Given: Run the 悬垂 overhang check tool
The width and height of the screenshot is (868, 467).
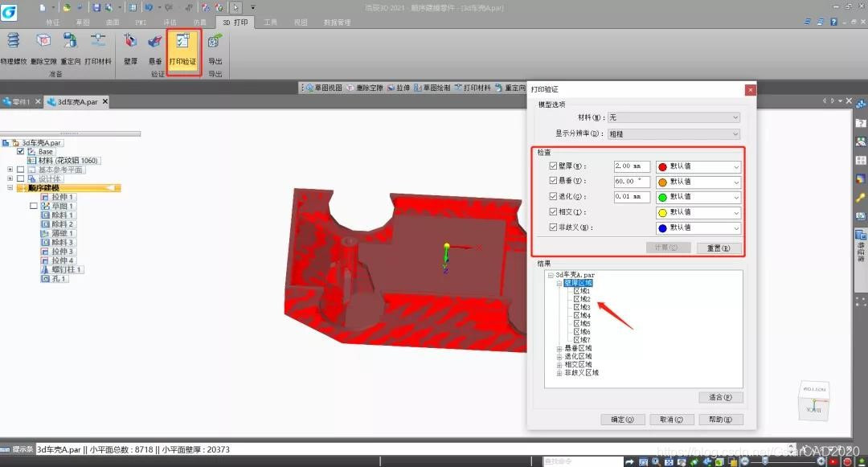Looking at the screenshot, I should [x=155, y=47].
